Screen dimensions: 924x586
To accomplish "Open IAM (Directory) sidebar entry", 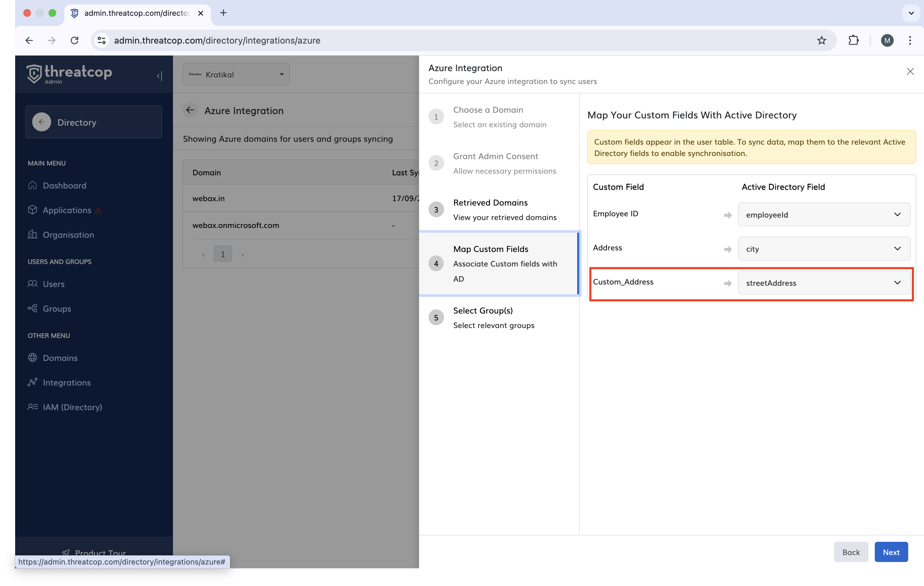I will 72,407.
